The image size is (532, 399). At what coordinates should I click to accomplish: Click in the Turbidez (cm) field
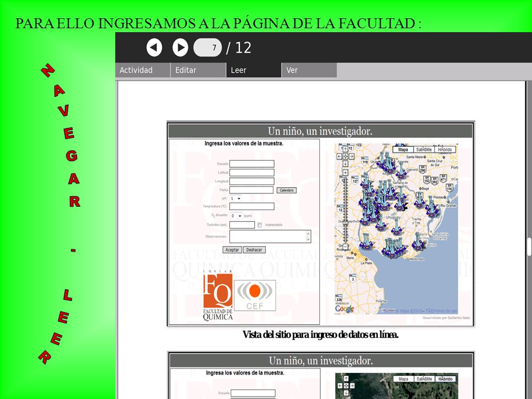tap(242, 225)
